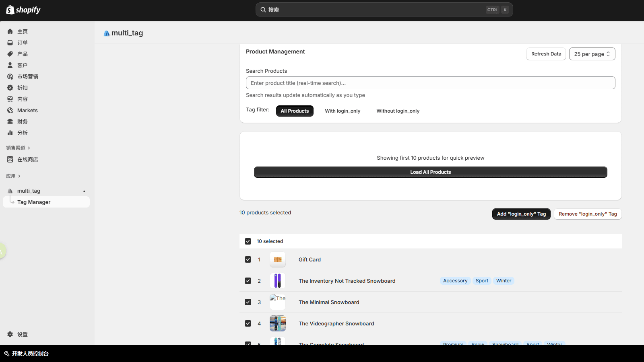644x362 pixels.
Task: Expand the sales channels chevron
Action: 29,148
